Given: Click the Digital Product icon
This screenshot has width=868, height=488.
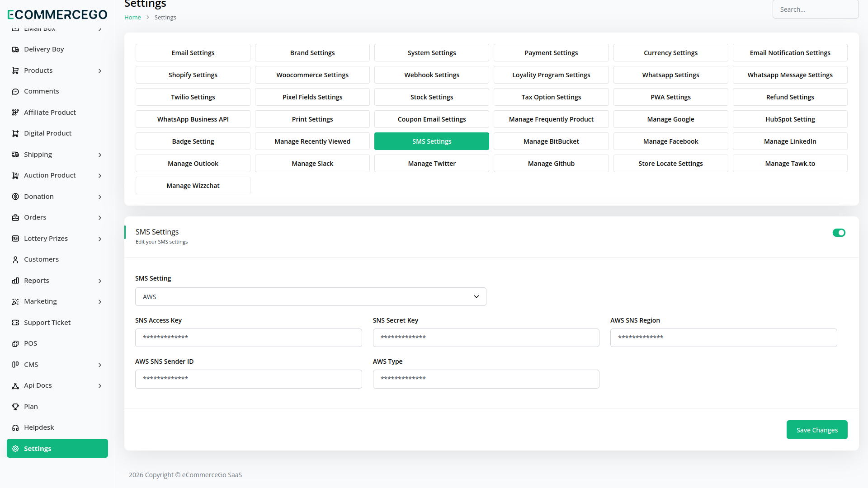Looking at the screenshot, I should click(x=15, y=133).
